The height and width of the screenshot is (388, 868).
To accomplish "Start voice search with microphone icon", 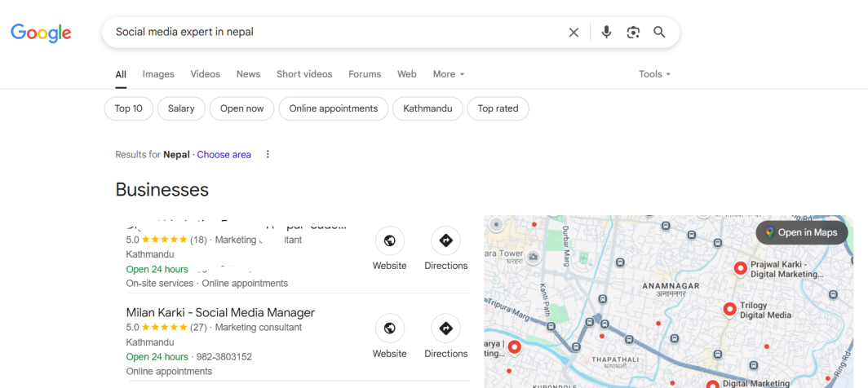I will (x=606, y=33).
